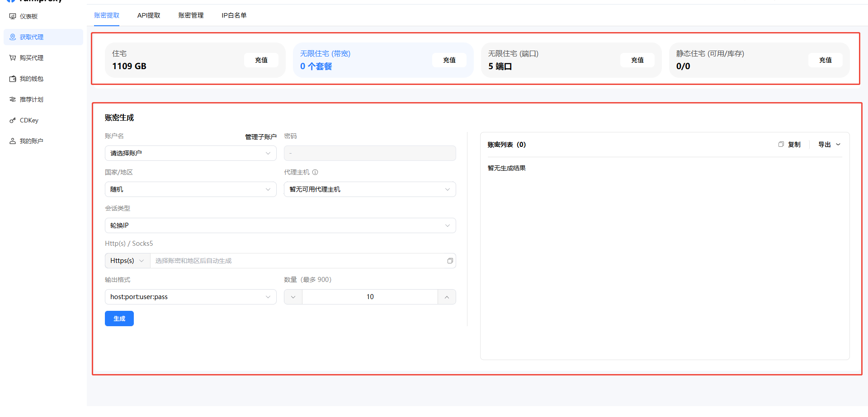868x417 pixels.
Task: Open 推荐计划 referral page
Action: point(43,99)
